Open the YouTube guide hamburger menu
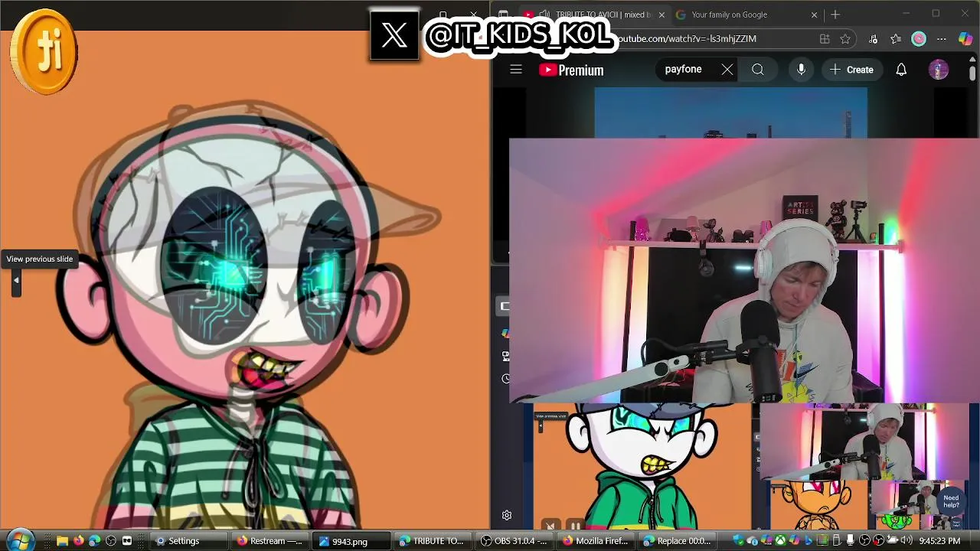 (x=516, y=70)
